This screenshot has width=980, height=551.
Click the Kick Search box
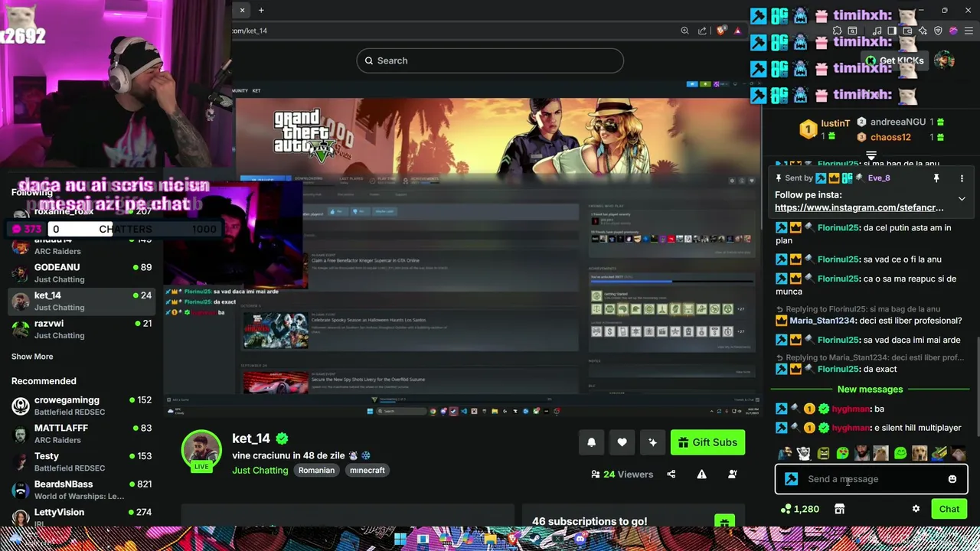click(x=490, y=60)
